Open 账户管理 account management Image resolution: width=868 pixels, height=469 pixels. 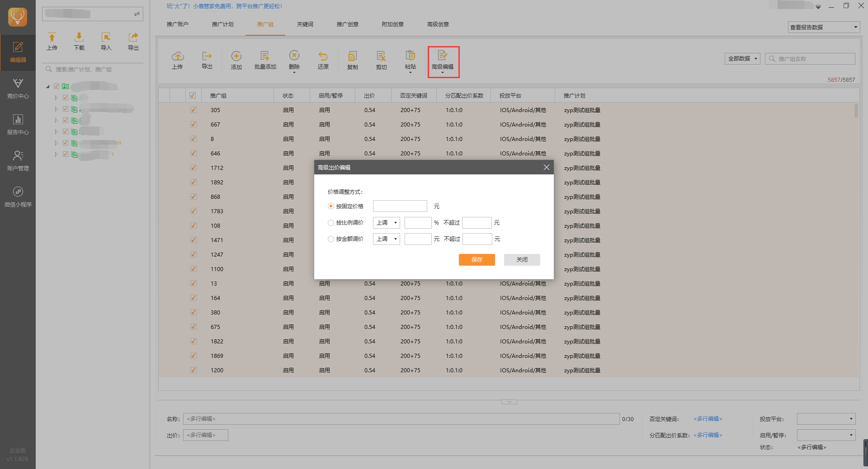(18, 161)
